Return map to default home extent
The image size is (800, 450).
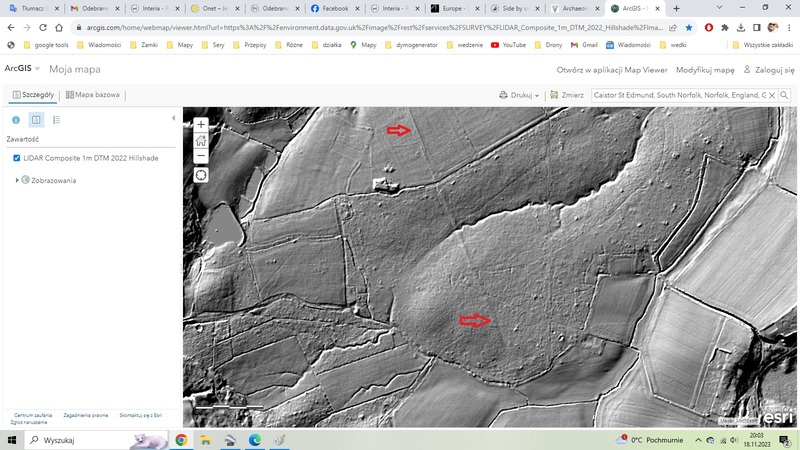(201, 140)
